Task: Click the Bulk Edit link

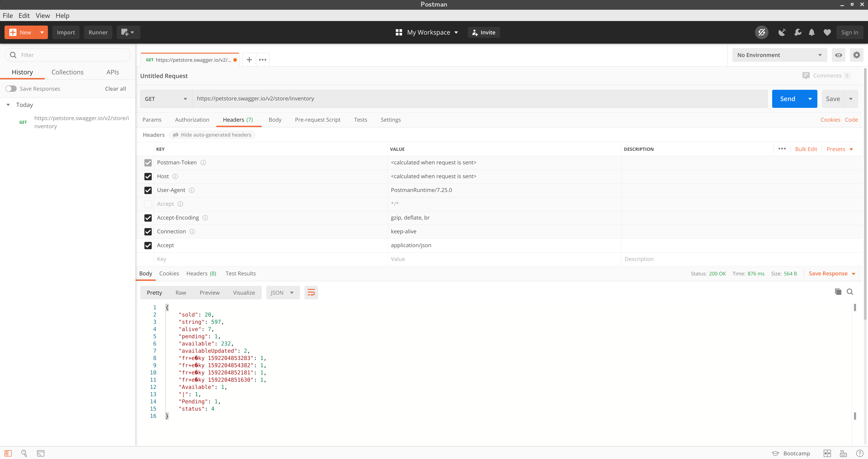Action: tap(806, 149)
